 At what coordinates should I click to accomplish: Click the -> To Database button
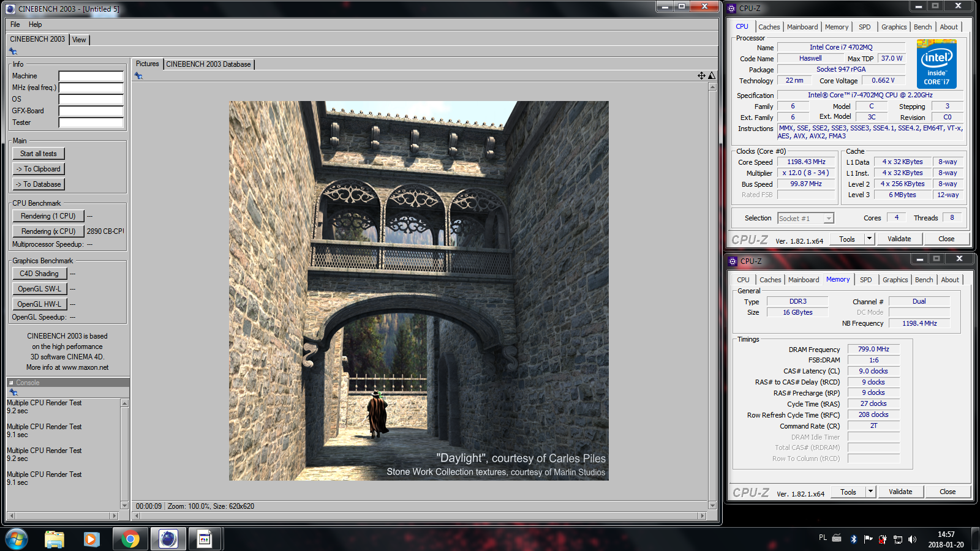(39, 184)
